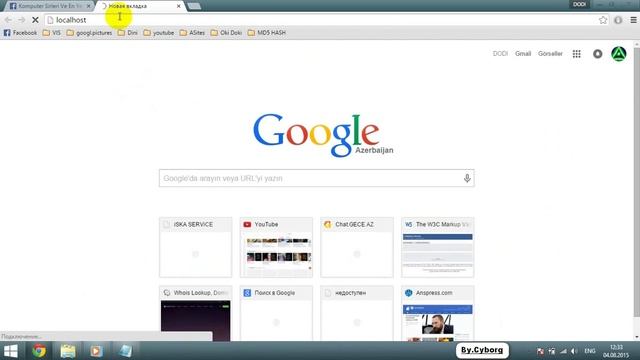Open the volume speaker tray icon

[574, 351]
